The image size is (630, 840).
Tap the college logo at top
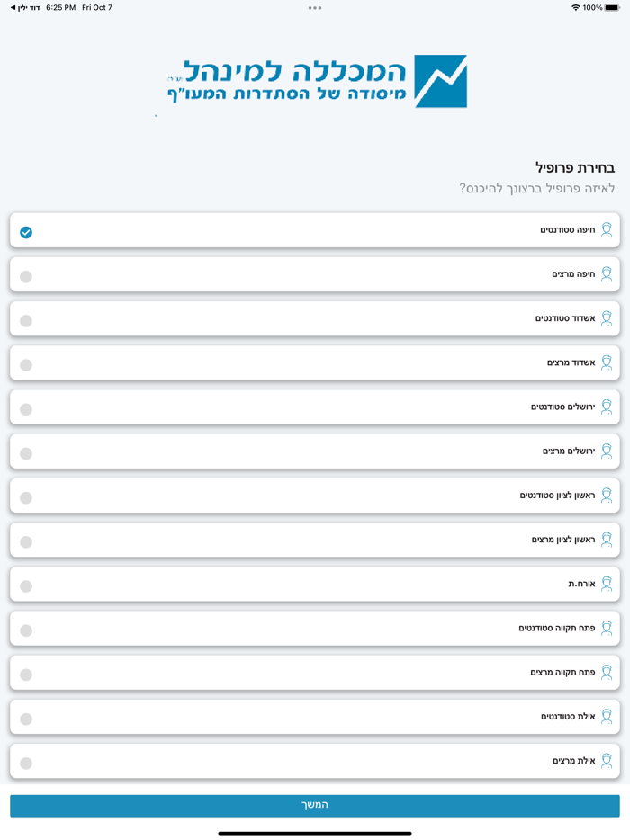pos(316,81)
